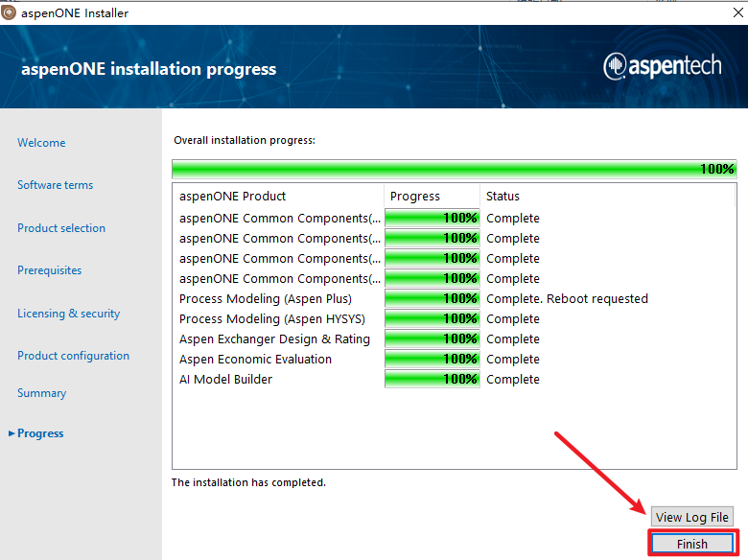Click the Progress column header
The width and height of the screenshot is (748, 560).
tap(415, 197)
